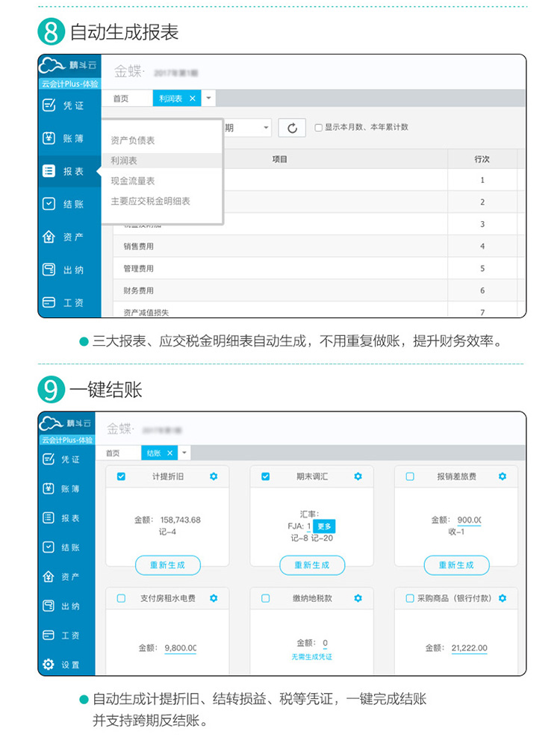Click the FJA exchange rate value 1

click(x=308, y=526)
